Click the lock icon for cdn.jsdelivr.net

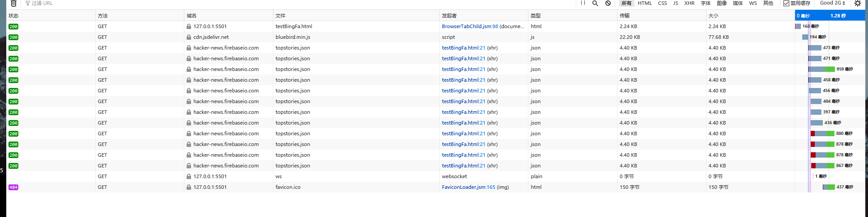[189, 37]
